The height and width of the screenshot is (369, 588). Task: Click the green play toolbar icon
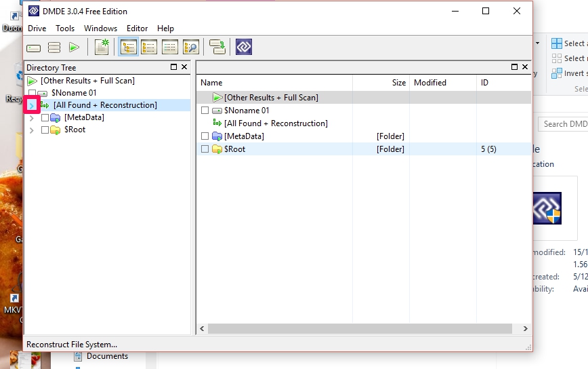(x=74, y=47)
